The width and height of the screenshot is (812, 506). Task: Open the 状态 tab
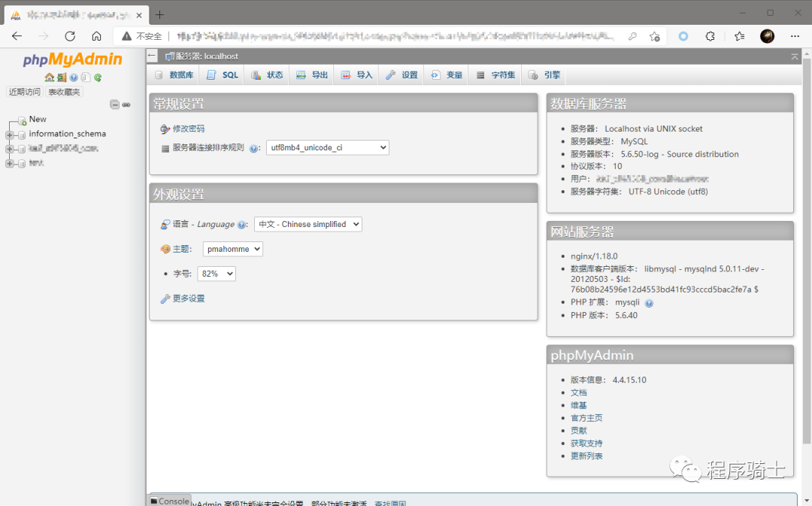tap(268, 75)
